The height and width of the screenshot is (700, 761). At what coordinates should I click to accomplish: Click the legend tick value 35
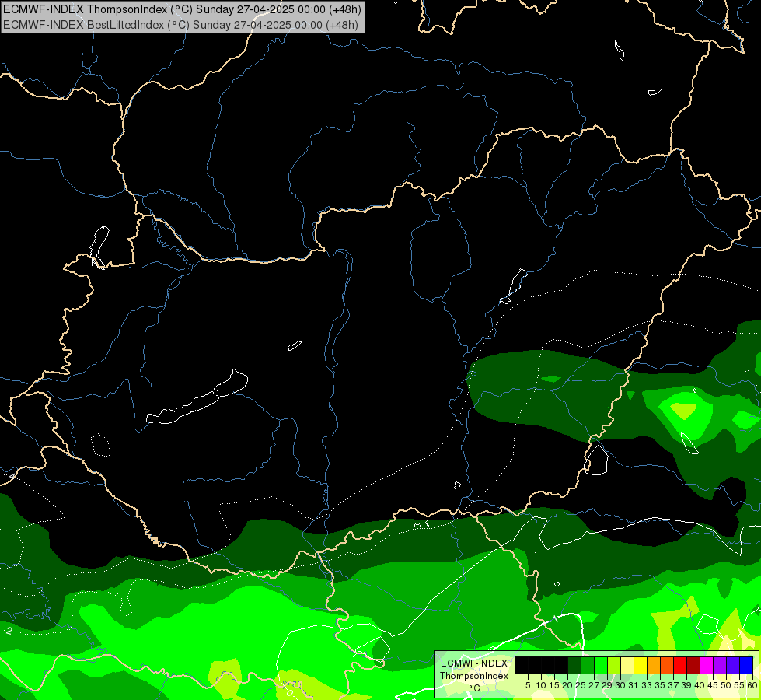coord(660,685)
